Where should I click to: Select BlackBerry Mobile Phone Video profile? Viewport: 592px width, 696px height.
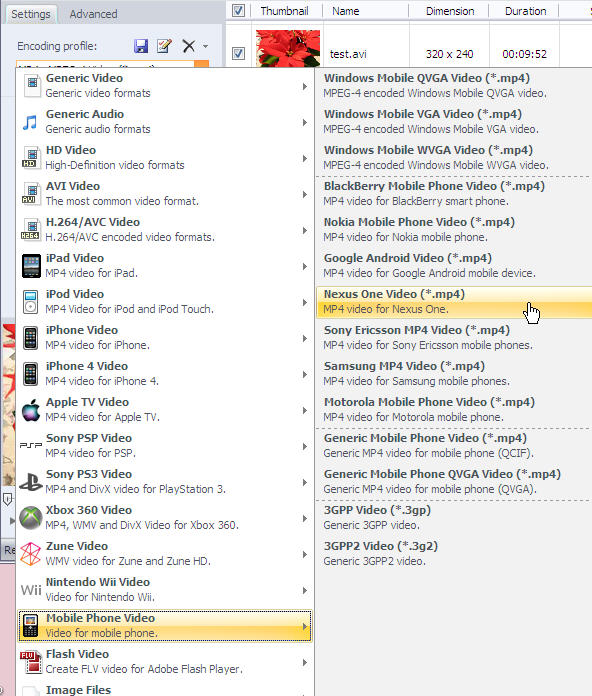pos(454,193)
